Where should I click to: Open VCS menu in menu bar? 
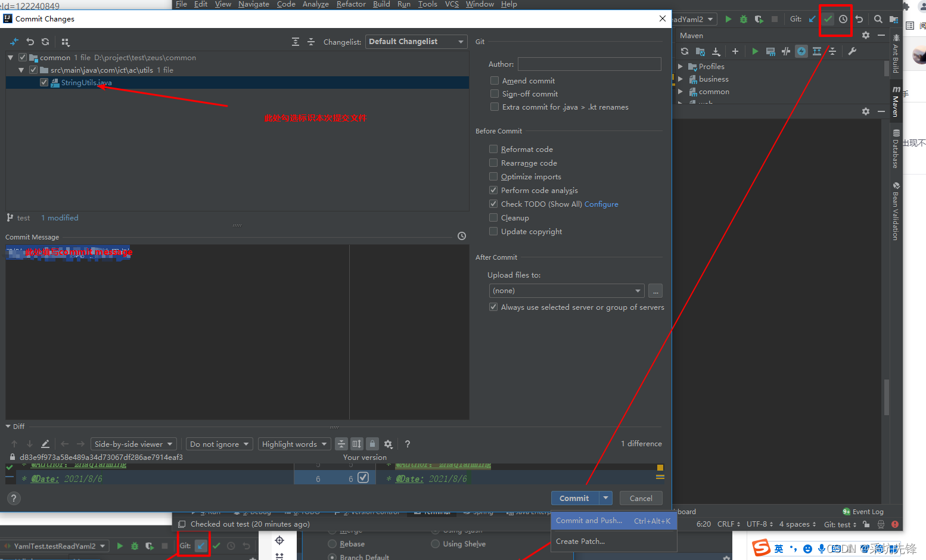(452, 4)
